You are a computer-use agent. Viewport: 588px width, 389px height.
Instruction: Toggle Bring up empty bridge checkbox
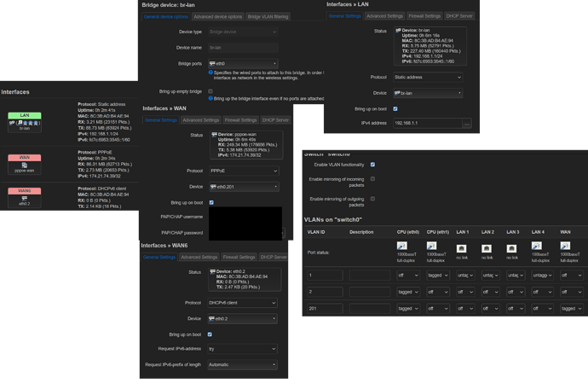(210, 91)
